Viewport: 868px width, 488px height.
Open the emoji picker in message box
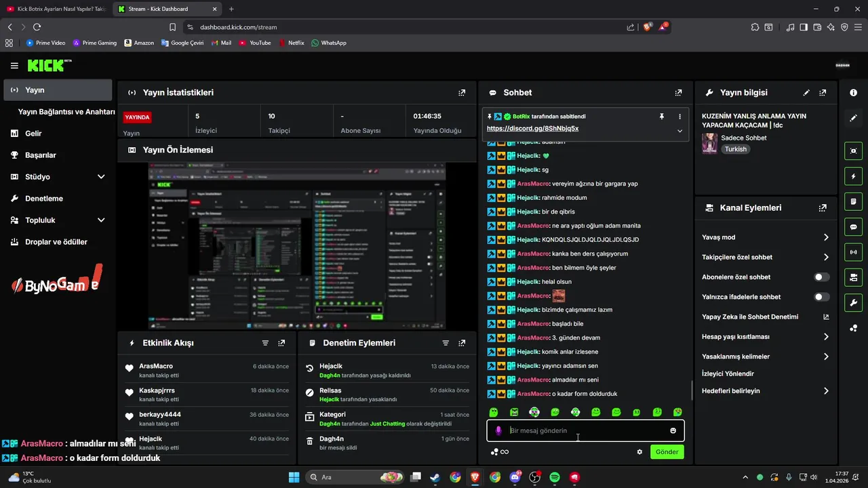point(673,430)
